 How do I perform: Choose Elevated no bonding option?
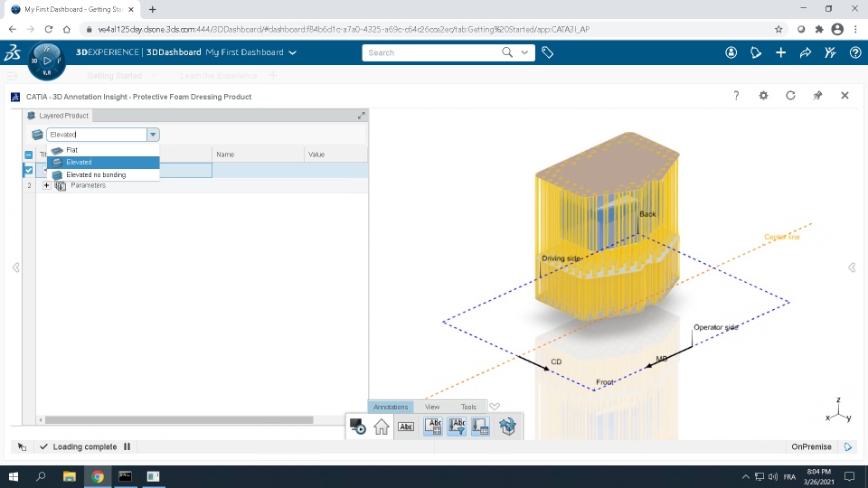[x=103, y=174]
